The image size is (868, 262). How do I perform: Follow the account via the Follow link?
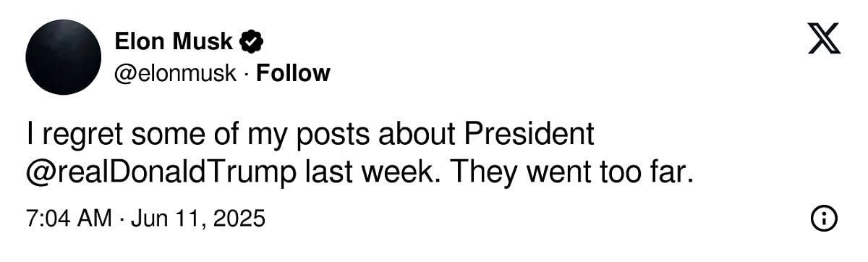point(293,73)
